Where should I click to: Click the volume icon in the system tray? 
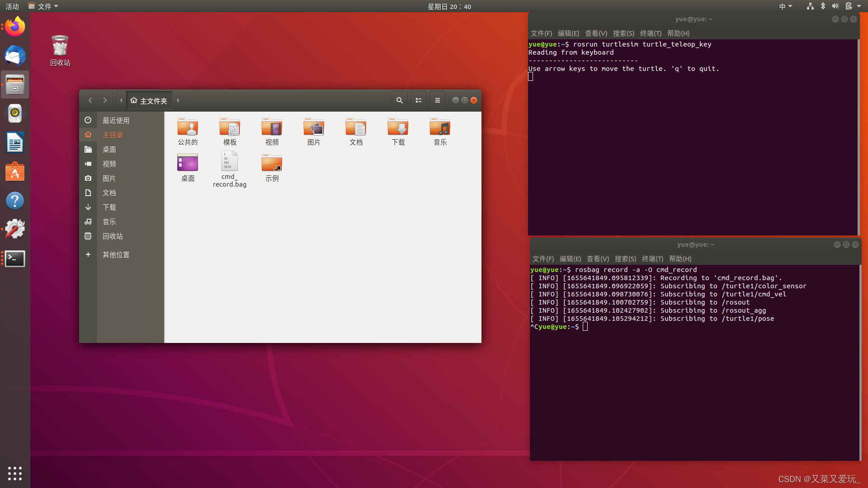click(x=835, y=6)
